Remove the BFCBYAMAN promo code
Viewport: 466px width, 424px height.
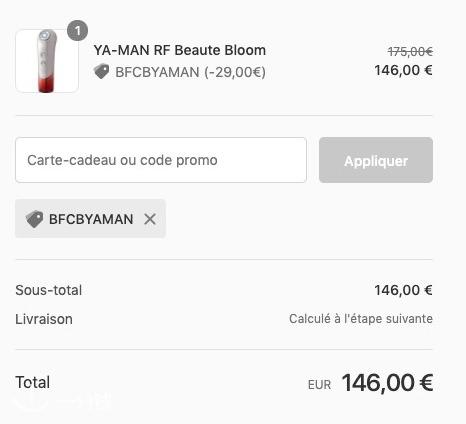(150, 219)
